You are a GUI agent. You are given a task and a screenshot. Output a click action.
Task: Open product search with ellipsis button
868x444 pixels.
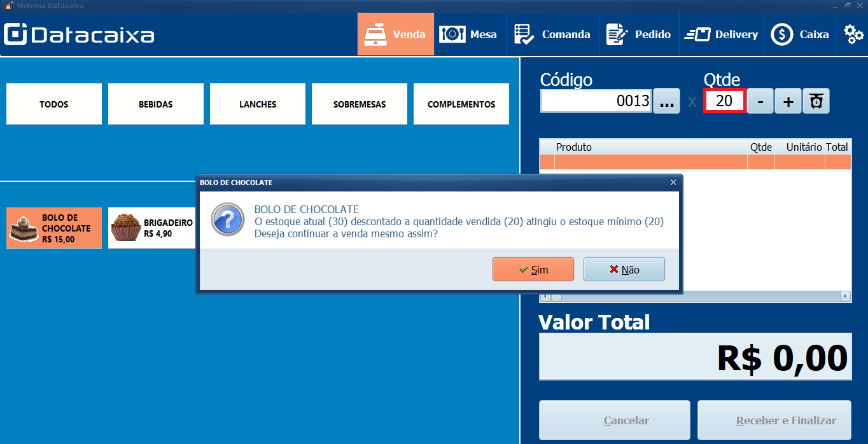coord(666,101)
